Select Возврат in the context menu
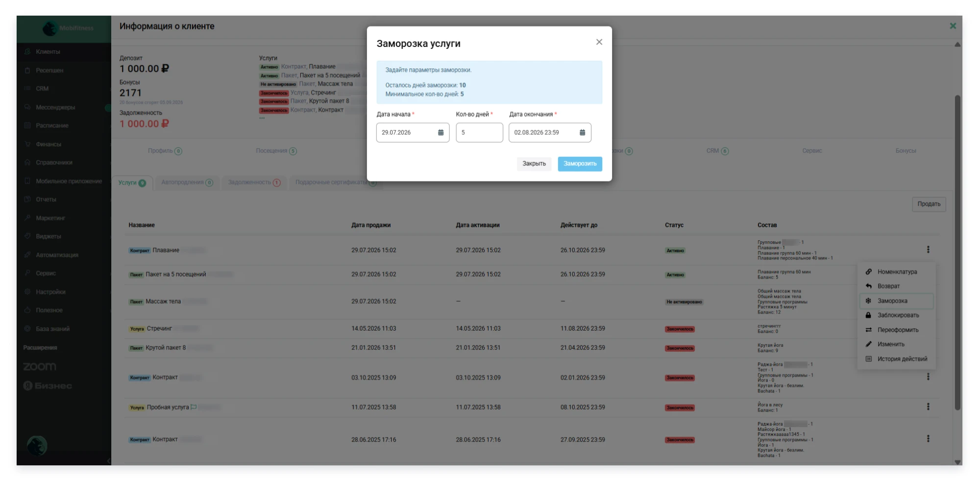Image resolution: width=980 pixels, height=481 pixels. click(x=897, y=286)
